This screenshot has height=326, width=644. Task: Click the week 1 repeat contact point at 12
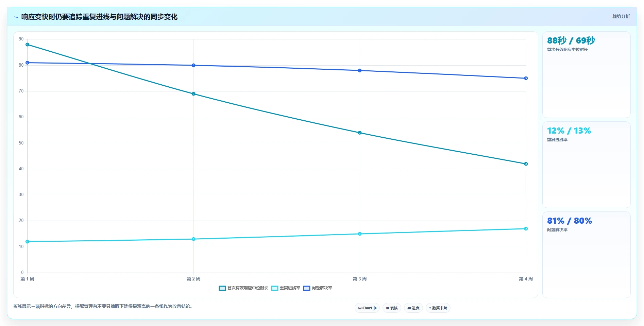pyautogui.click(x=28, y=242)
